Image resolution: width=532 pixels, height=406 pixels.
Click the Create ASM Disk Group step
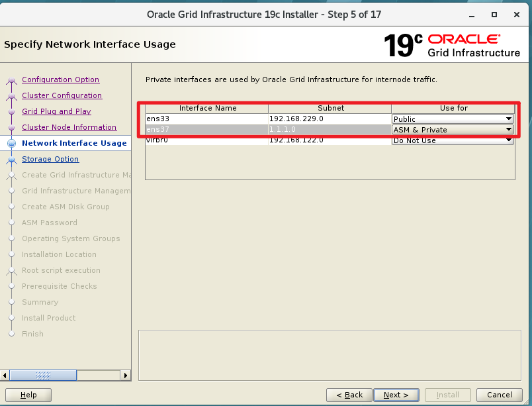coord(66,207)
